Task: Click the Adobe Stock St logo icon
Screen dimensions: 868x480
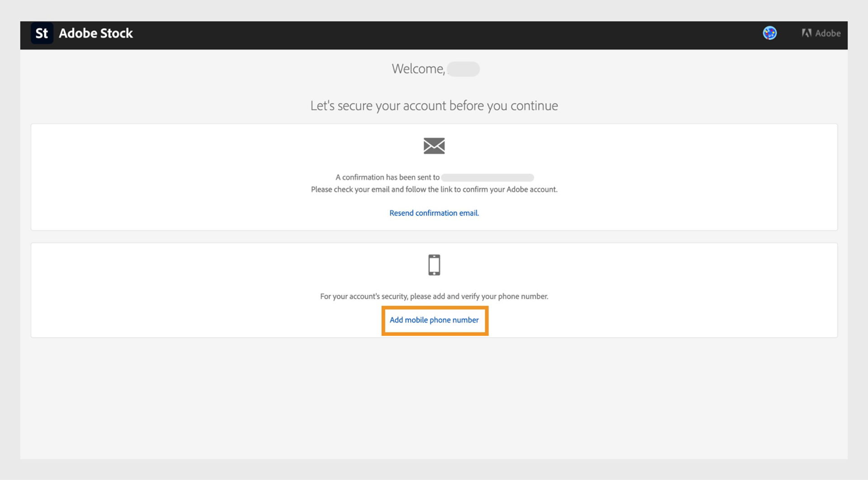Action: (42, 33)
